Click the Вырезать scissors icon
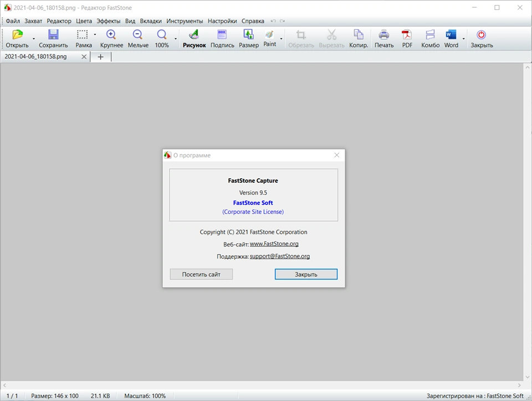The height and width of the screenshot is (401, 532). pos(331,34)
